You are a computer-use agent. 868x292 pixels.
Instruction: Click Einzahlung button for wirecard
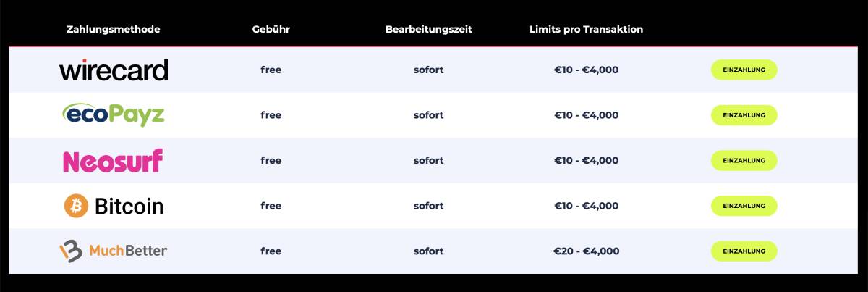tap(744, 70)
